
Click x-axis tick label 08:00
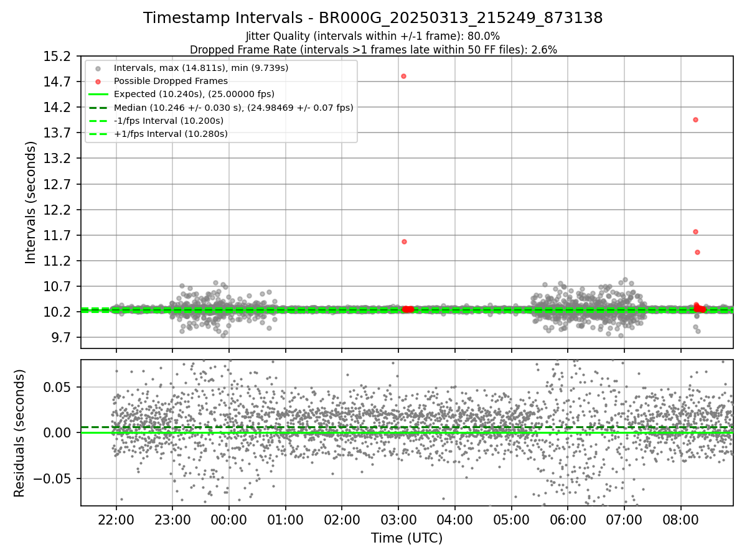(x=680, y=519)
